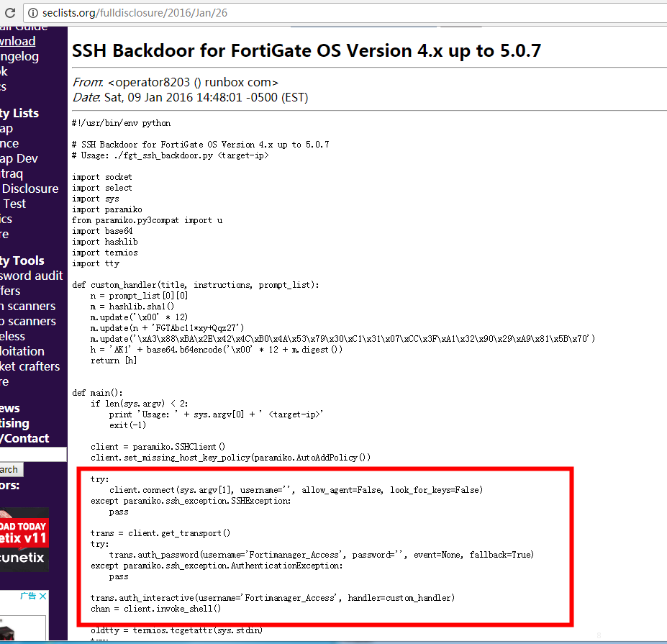
Task: Click the set_missing_host_key_policy code line
Action: [230, 458]
